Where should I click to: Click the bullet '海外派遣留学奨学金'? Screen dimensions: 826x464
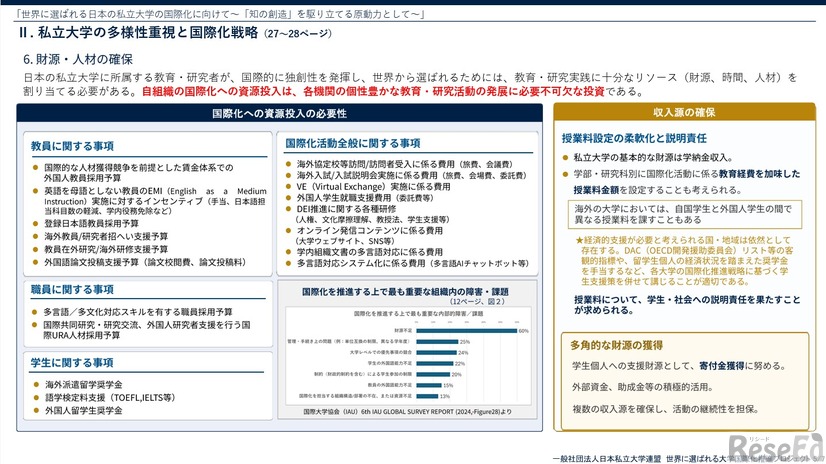click(x=83, y=384)
